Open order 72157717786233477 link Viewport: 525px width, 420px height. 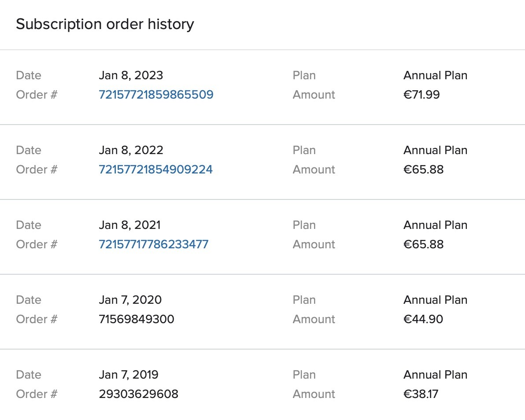pyautogui.click(x=154, y=244)
